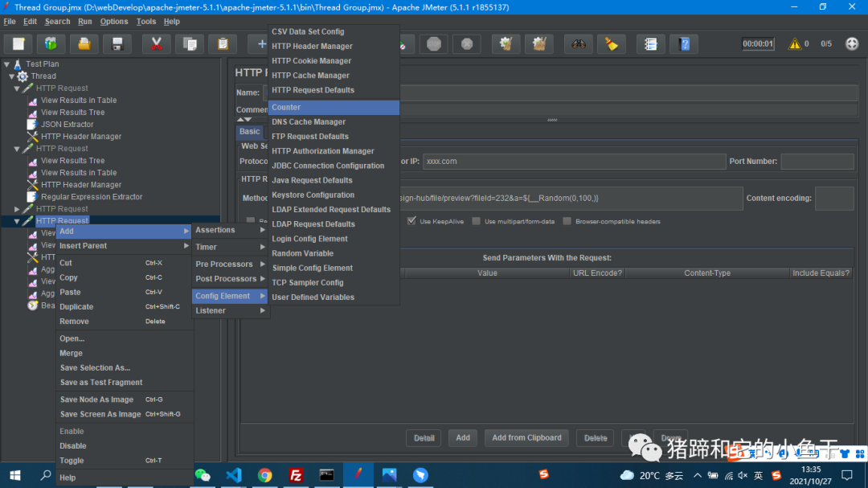This screenshot has width=868, height=488.
Task: Switch to the Basic tab
Action: [249, 132]
